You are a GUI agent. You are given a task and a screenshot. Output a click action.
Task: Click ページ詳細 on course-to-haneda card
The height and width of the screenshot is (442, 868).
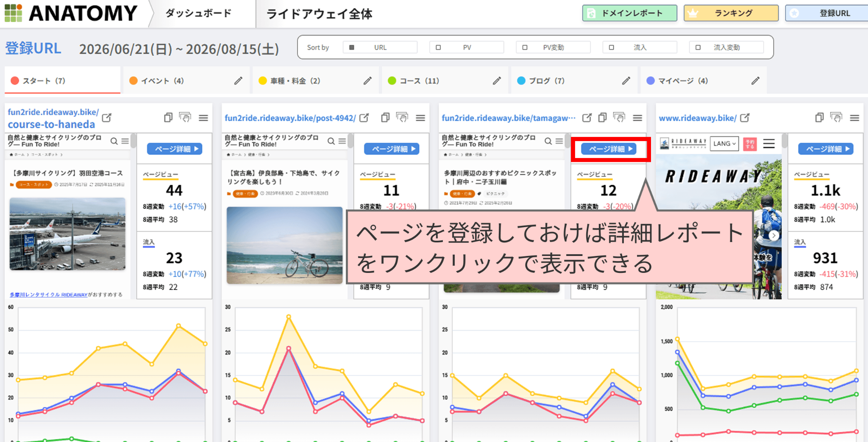tap(175, 149)
